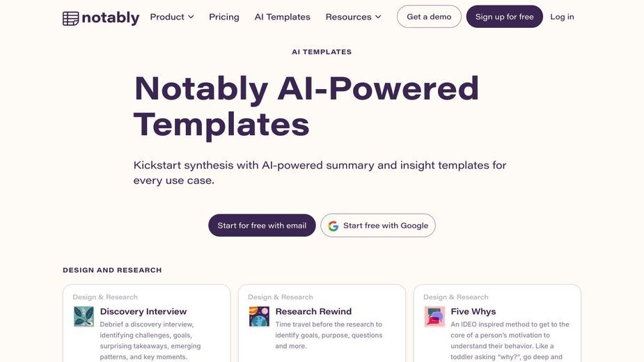Click the notably wordmark to go home
Screen dimensions: 644x362
[x=111, y=18]
